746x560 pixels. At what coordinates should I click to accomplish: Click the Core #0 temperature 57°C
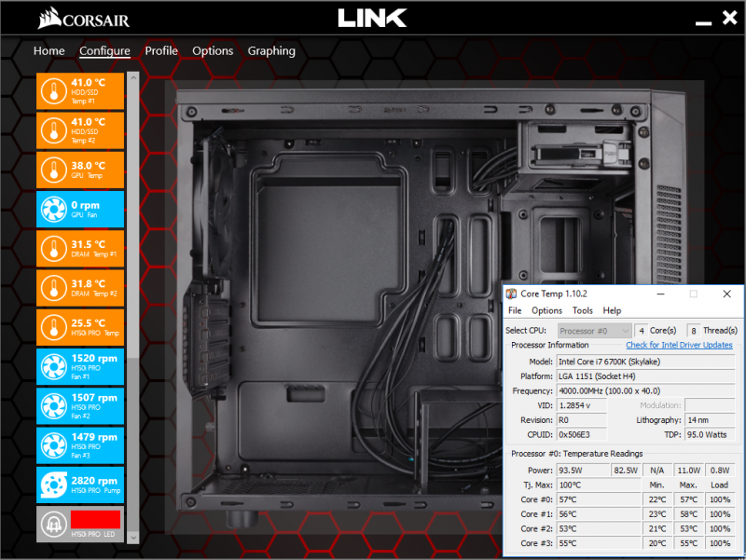[x=599, y=499]
